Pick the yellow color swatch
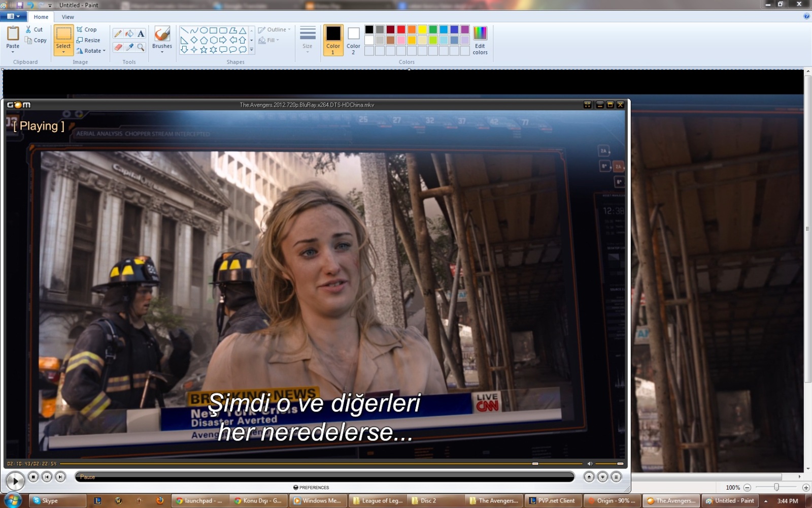Viewport: 812px width, 508px height. click(422, 29)
